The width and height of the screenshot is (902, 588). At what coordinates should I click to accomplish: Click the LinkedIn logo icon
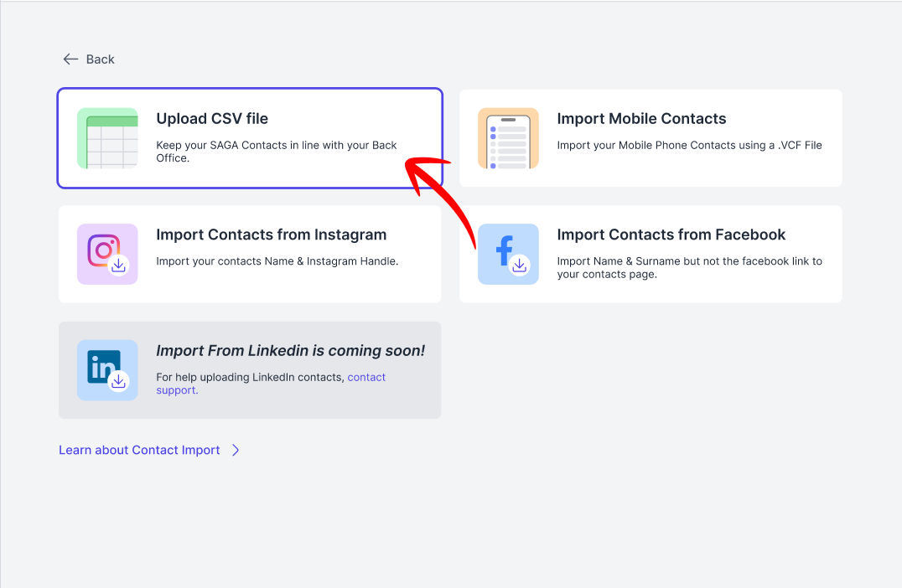107,370
